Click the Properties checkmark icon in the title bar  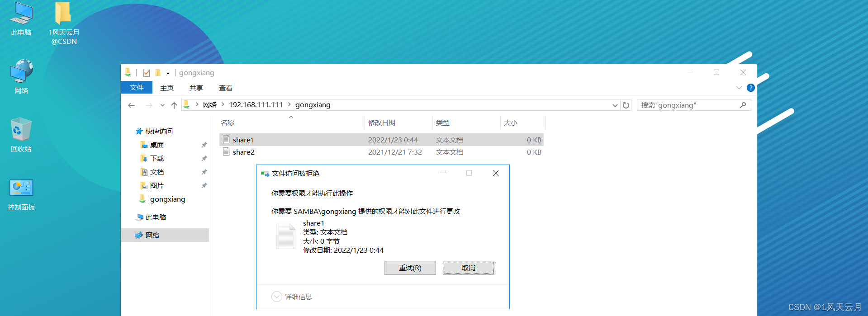(x=146, y=73)
